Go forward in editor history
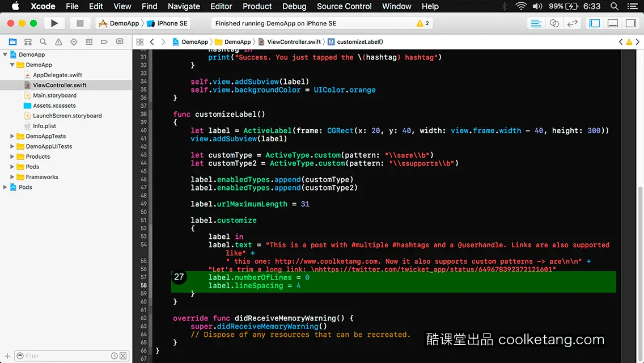The width and height of the screenshot is (644, 363). pyautogui.click(x=163, y=41)
